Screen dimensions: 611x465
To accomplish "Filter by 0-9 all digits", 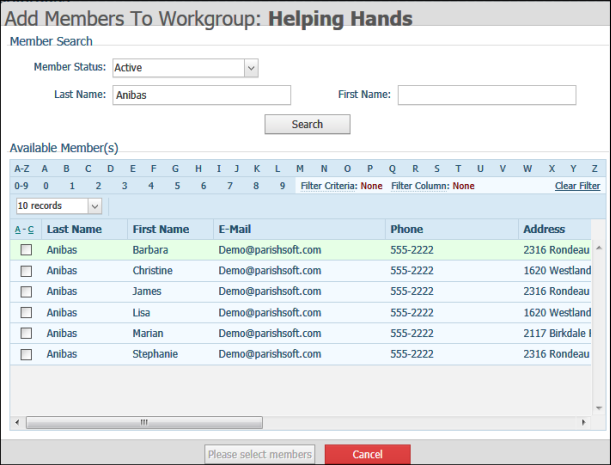I will coord(21,186).
